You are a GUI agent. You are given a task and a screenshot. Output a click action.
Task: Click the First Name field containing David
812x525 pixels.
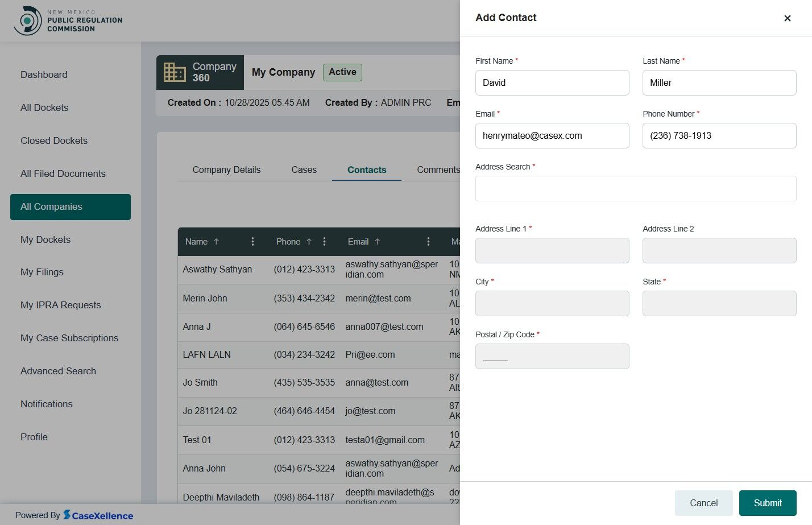[552, 82]
